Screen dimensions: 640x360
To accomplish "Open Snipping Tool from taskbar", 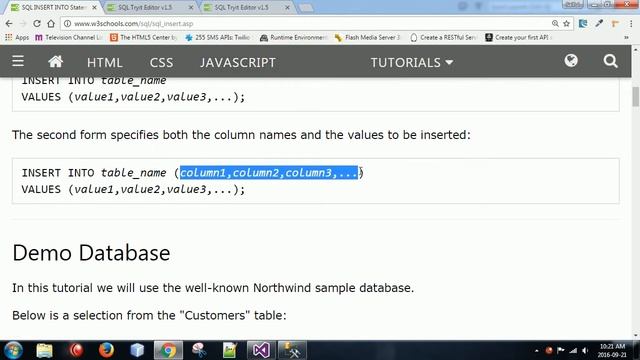I will tap(199, 350).
